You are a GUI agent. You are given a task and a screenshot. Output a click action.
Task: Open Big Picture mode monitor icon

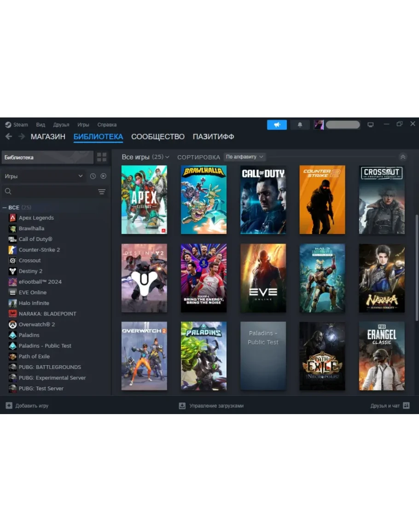pyautogui.click(x=370, y=125)
